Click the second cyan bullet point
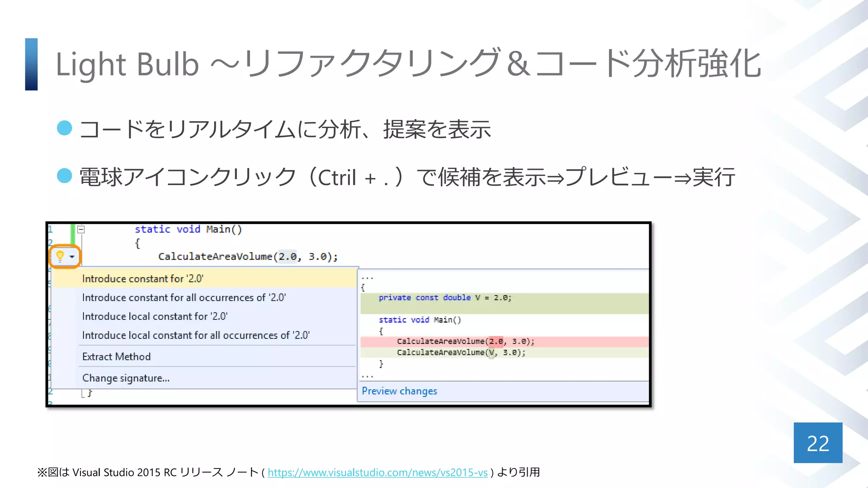 pyautogui.click(x=64, y=175)
